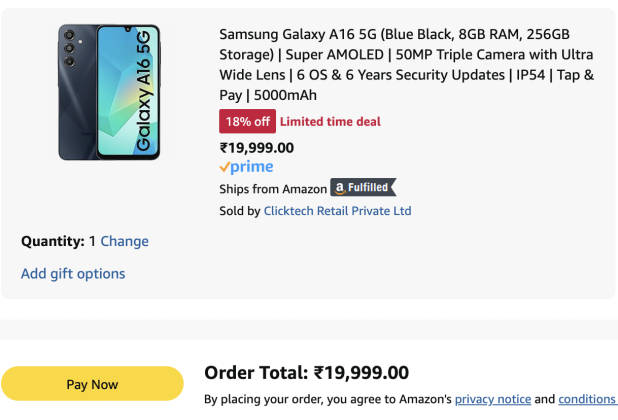Open the Clicktech Retail Private Ltd seller link
The height and width of the screenshot is (420, 618).
pyautogui.click(x=337, y=211)
